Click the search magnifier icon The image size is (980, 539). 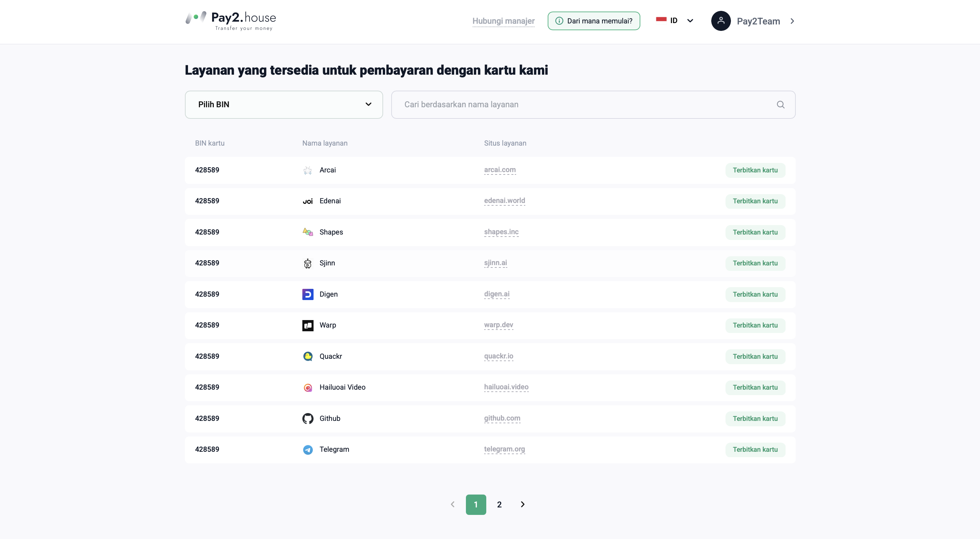pos(780,105)
